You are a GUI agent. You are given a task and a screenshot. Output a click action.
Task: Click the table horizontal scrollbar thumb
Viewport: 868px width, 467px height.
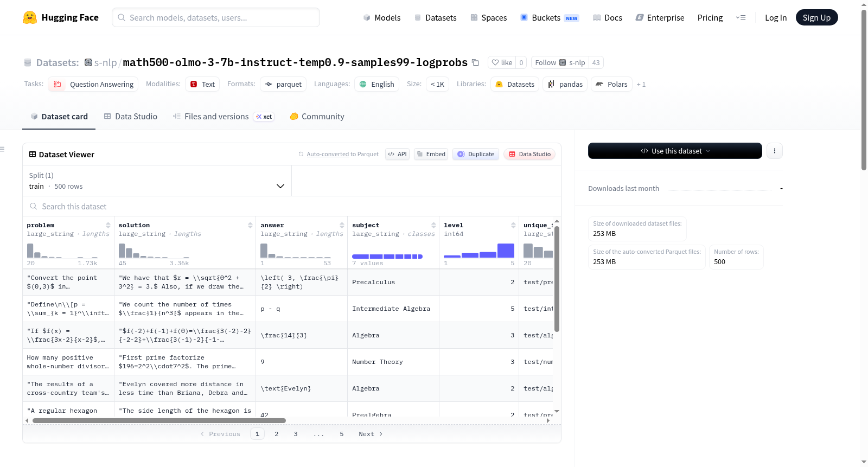(x=159, y=420)
